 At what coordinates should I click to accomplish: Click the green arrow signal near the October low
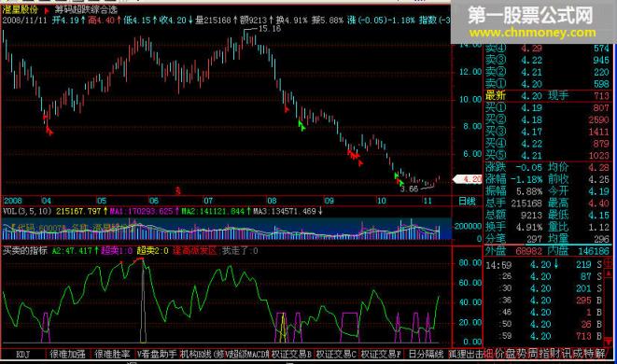click(399, 179)
